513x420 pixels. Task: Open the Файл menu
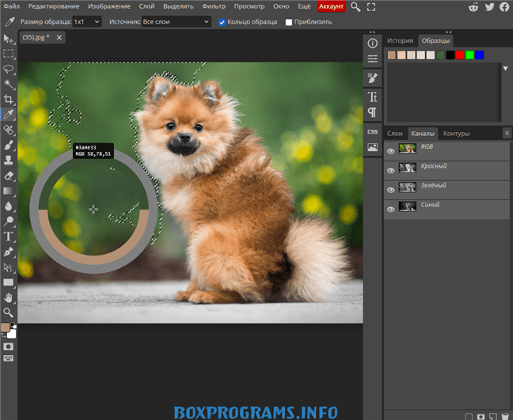click(x=11, y=6)
